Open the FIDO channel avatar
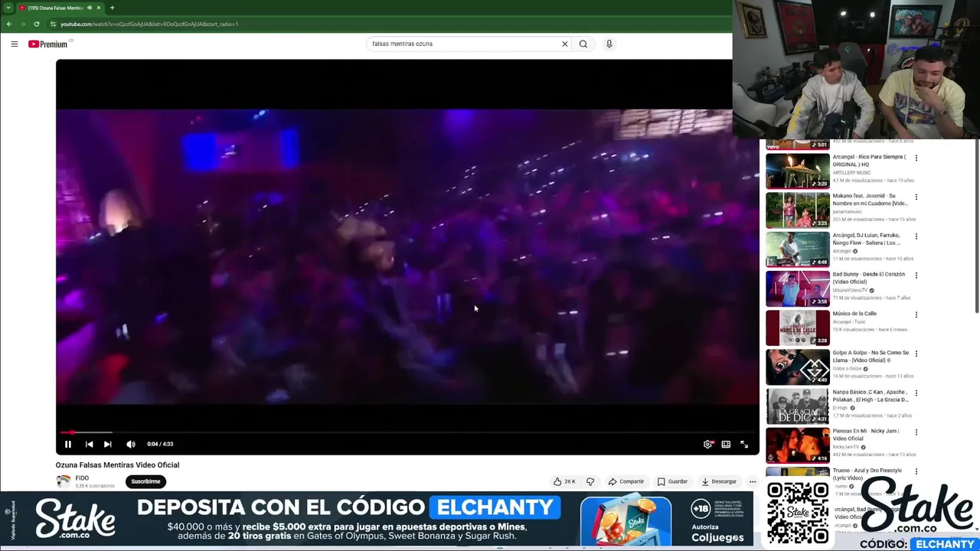 point(63,481)
